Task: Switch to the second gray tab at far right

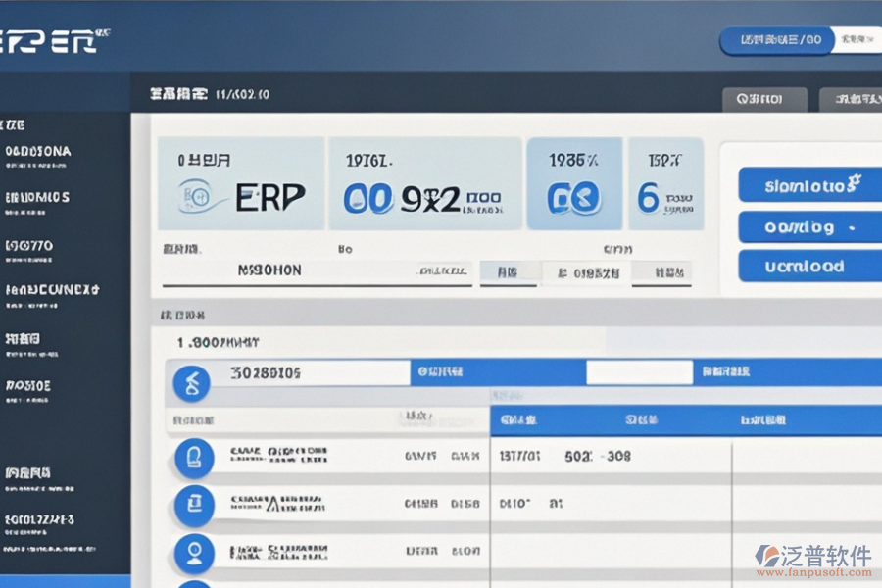Action: pos(849,99)
